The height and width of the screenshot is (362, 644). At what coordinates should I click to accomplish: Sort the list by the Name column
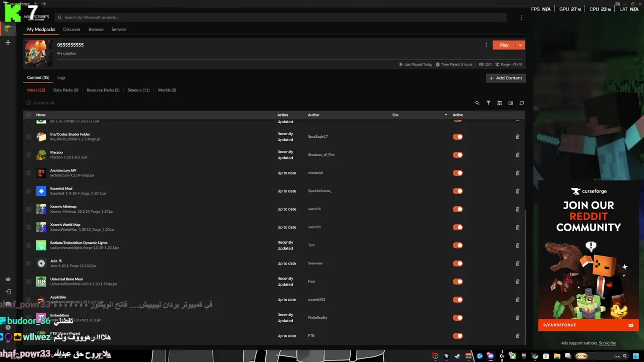point(41,115)
